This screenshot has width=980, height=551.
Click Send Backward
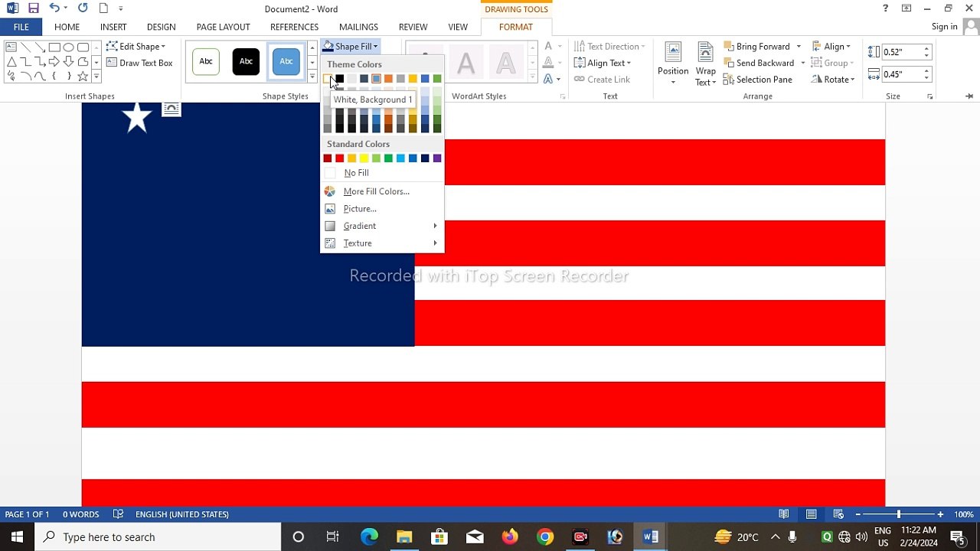tap(759, 63)
